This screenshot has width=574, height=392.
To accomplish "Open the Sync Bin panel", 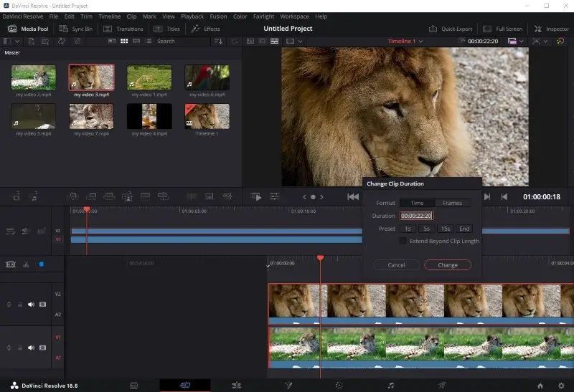I will coord(76,29).
